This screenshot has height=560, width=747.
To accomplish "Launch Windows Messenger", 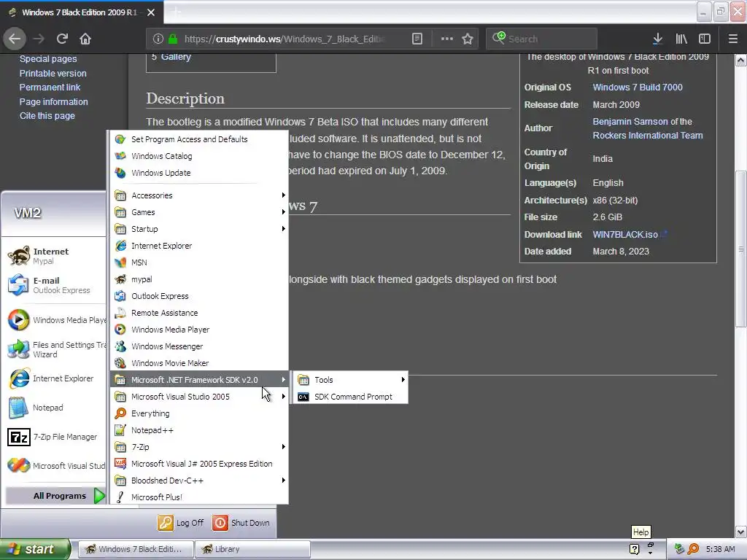I will tap(198, 346).
